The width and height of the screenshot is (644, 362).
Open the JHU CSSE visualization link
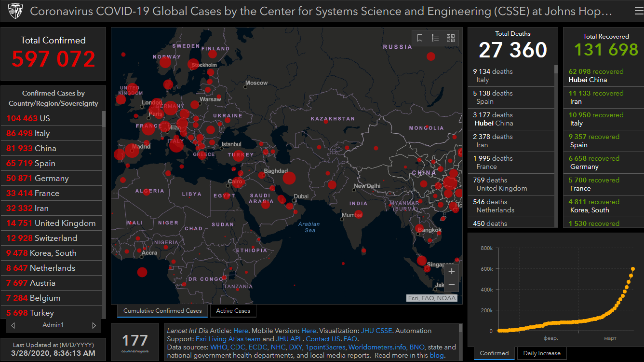[376, 331]
